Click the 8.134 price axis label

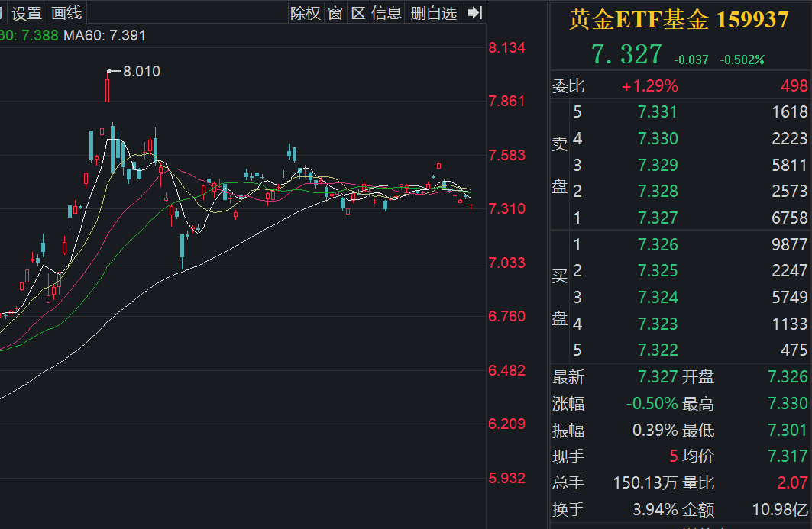507,47
